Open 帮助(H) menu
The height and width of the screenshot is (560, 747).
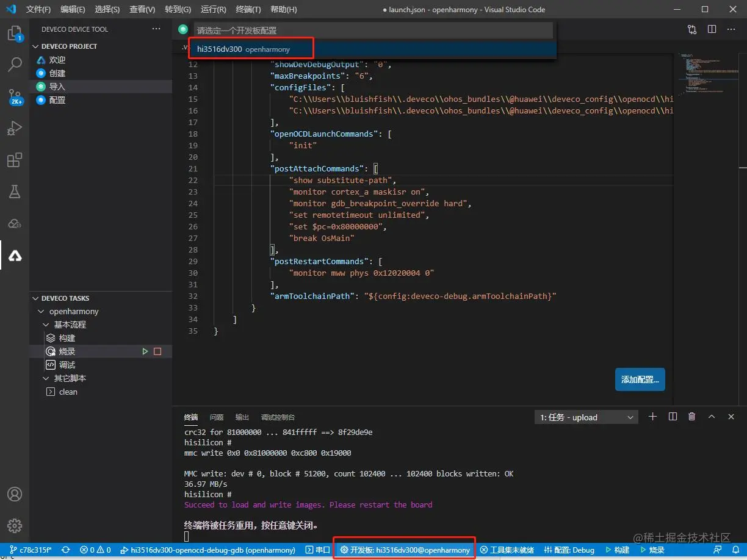coord(284,9)
